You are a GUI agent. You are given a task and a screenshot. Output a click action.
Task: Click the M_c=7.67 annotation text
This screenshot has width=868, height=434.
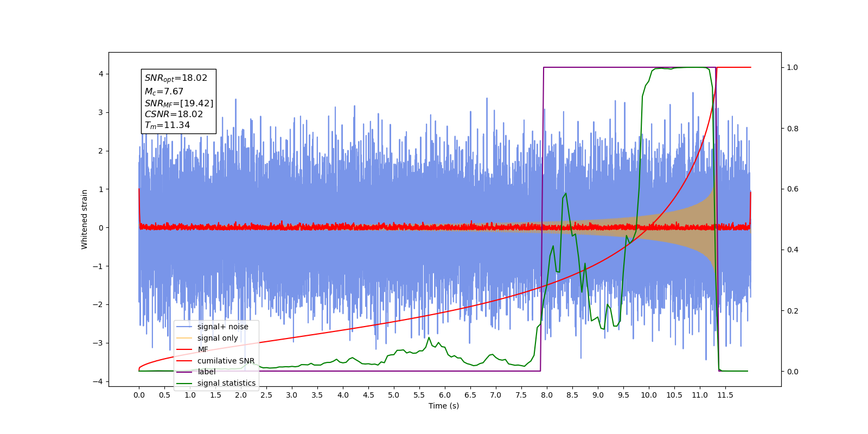pyautogui.click(x=164, y=92)
